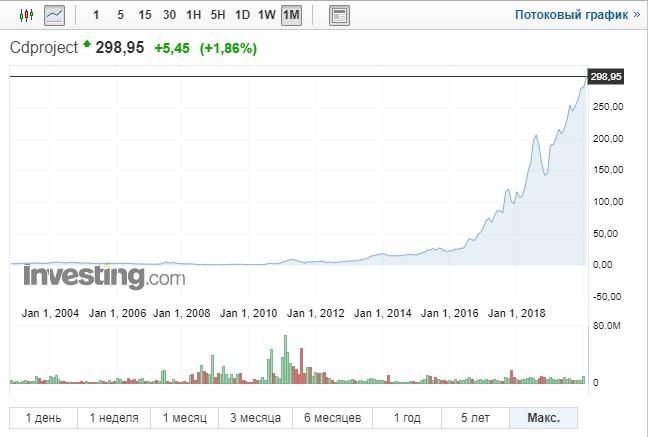Click the Jan 1, 2016 axis label
Viewport: 648px width, 437px height.
click(x=450, y=313)
